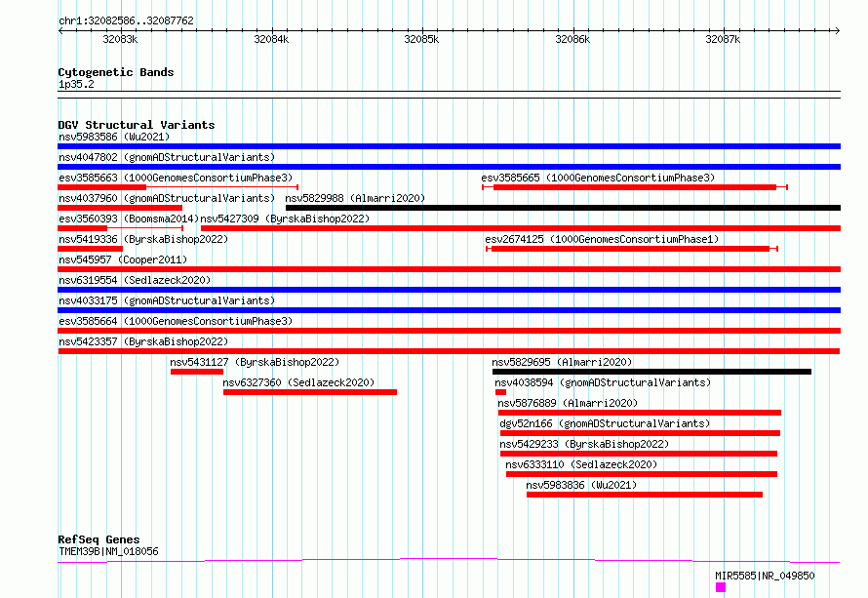
Task: Select the nsv4047802 gnomAD blue variant bar
Action: [x=449, y=167]
